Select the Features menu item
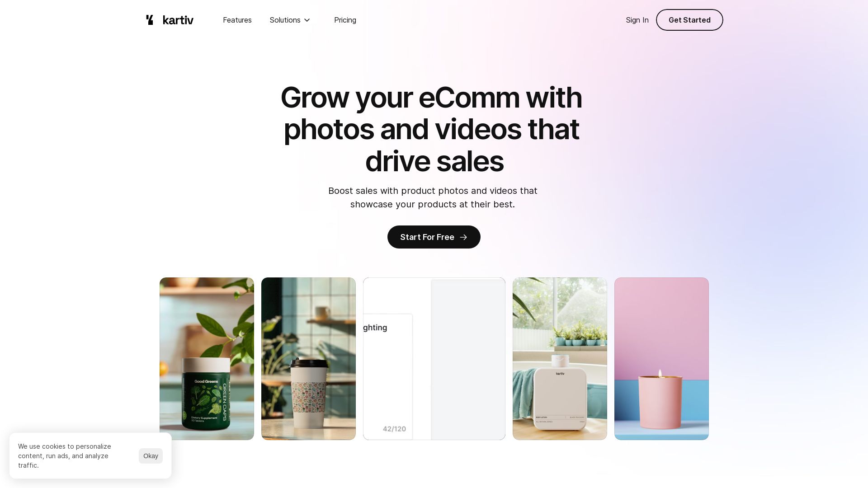The width and height of the screenshot is (868, 488). point(237,20)
